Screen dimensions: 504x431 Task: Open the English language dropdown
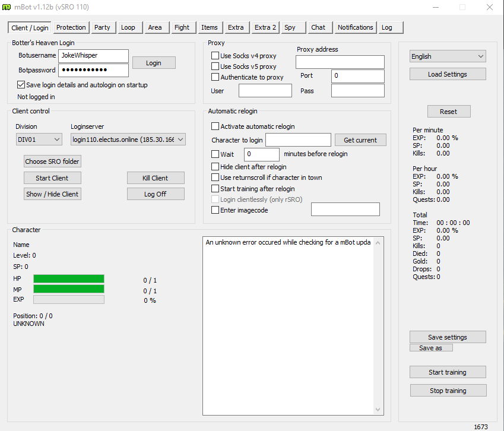pos(448,56)
